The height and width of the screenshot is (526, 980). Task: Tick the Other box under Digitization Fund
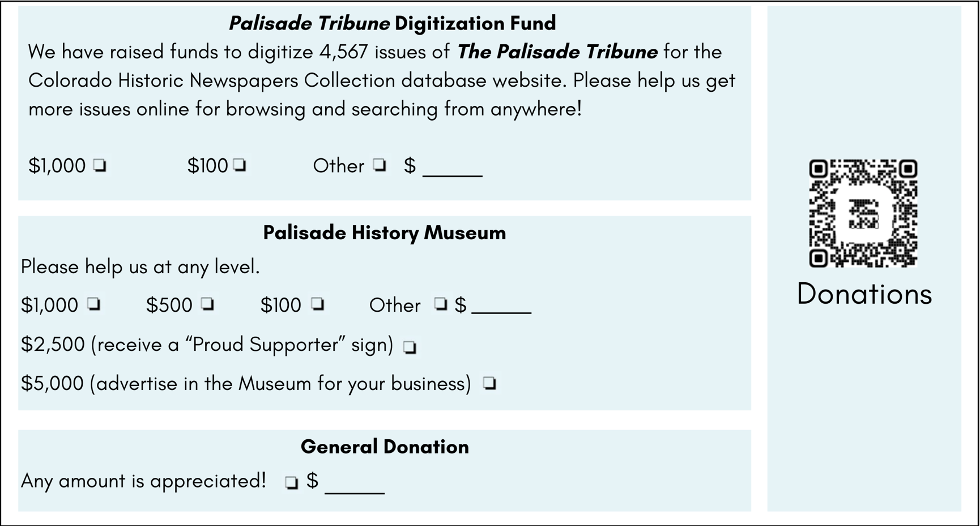click(380, 165)
